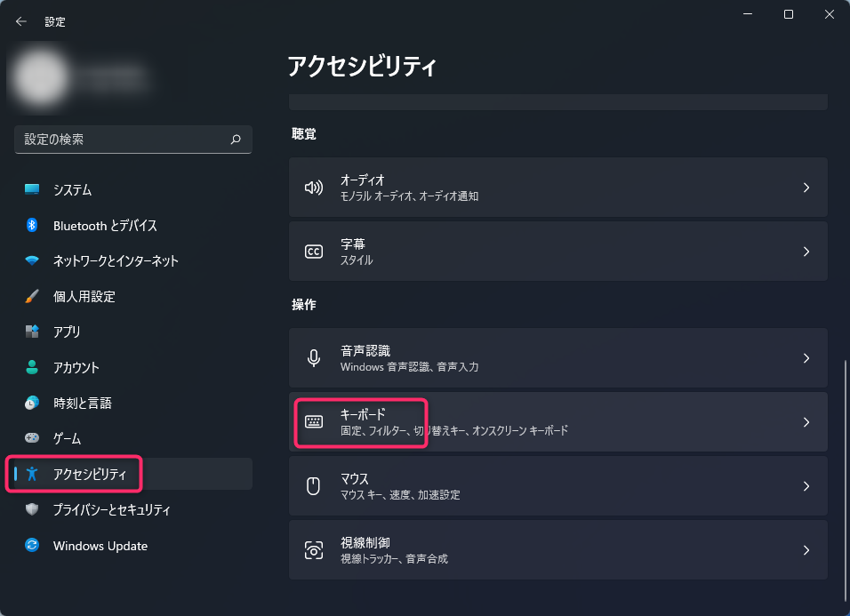The width and height of the screenshot is (850, 616).
Task: Expand 視線制御 with the right chevron
Action: [806, 550]
